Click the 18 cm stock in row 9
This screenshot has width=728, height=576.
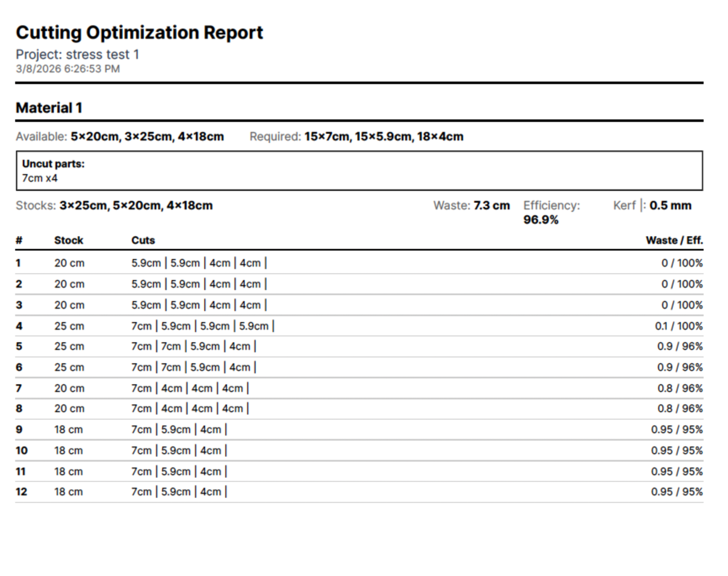68,430
